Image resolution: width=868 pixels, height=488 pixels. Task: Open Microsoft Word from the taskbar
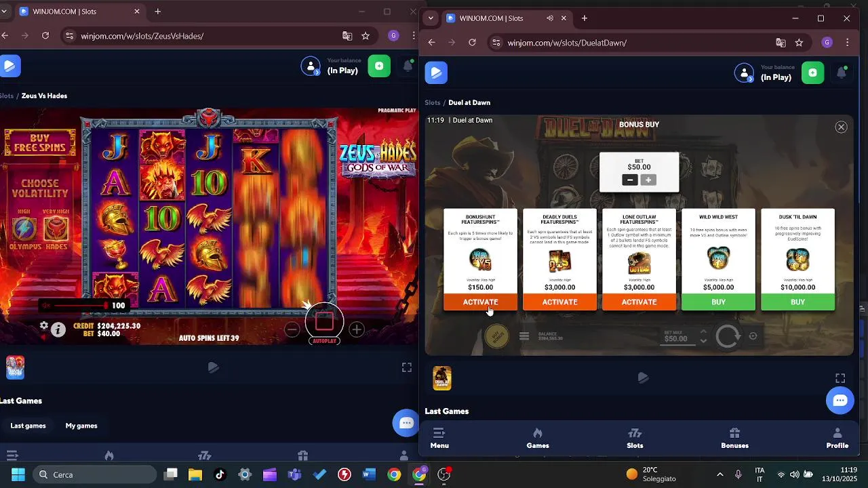369,474
